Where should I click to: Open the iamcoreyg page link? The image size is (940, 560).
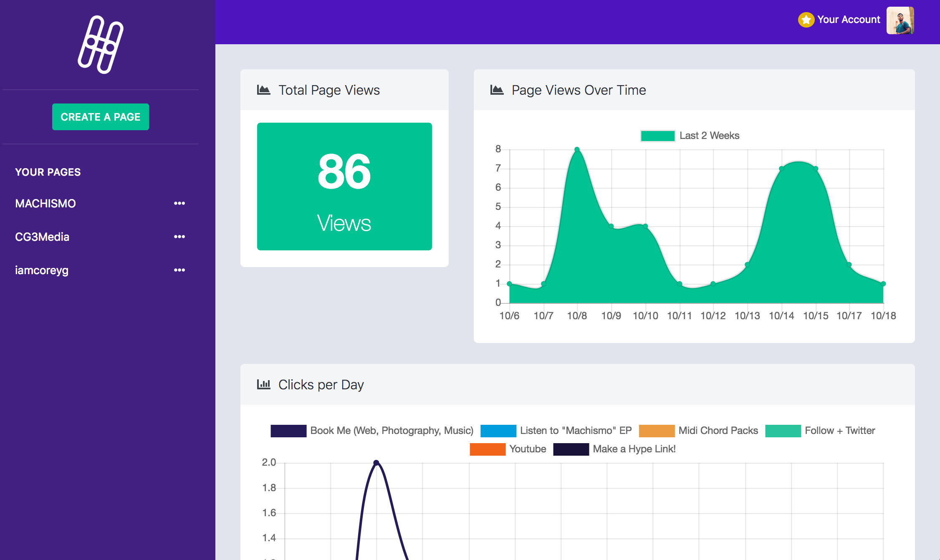(42, 270)
